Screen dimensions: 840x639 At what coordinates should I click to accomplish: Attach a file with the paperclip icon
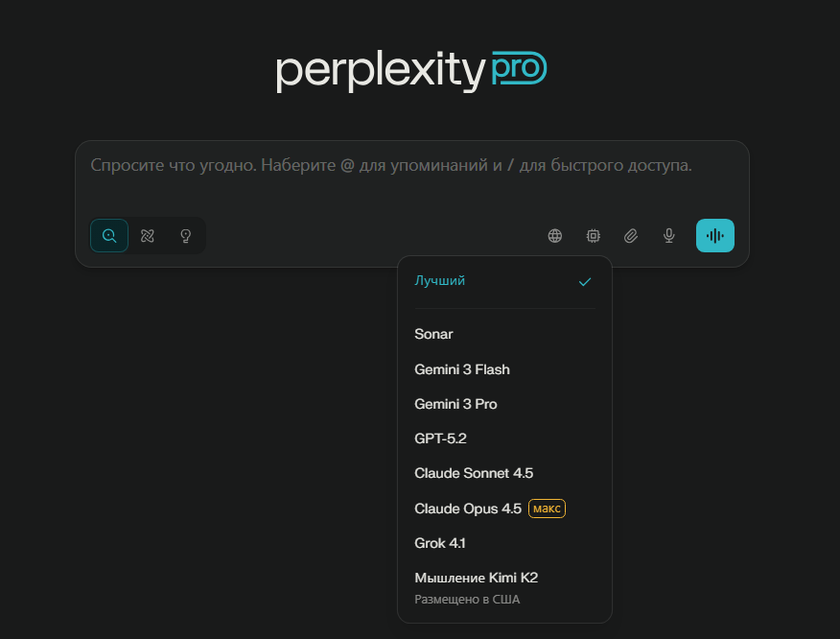pyautogui.click(x=631, y=236)
